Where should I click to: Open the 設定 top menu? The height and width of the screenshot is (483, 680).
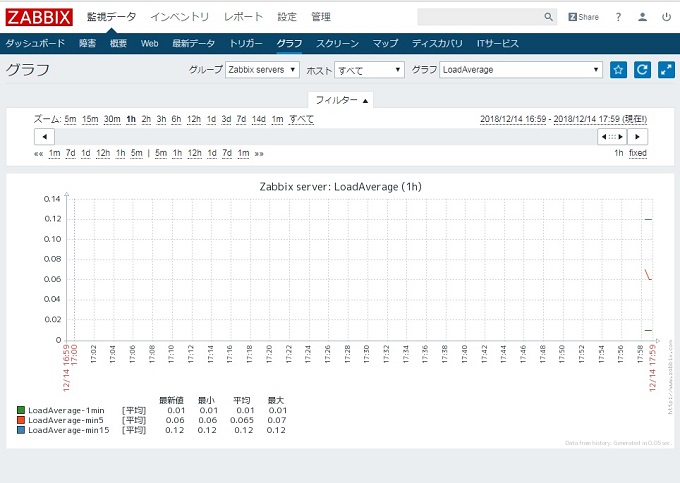(287, 17)
